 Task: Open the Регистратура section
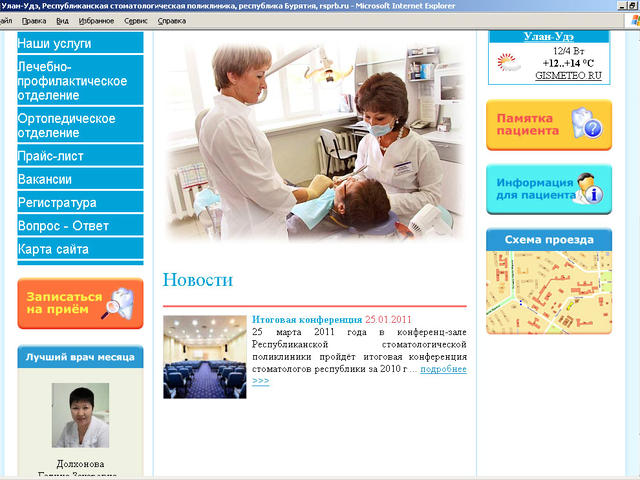[x=57, y=202]
